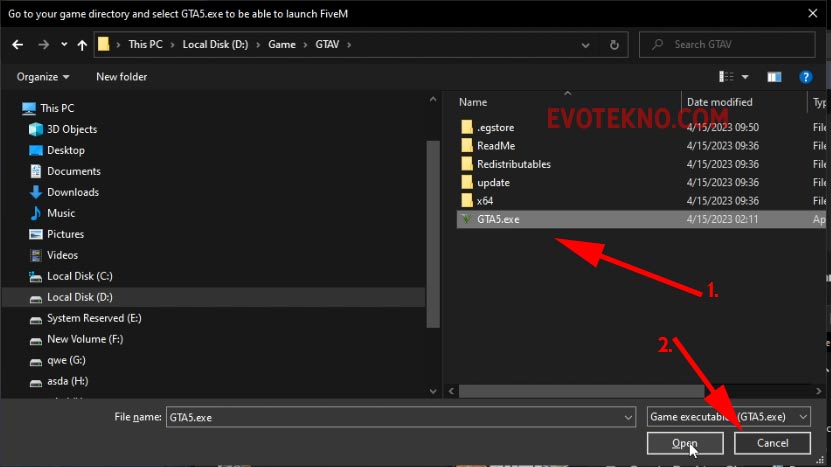The width and height of the screenshot is (831, 467).
Task: Refresh the GTAV folder view
Action: coord(614,45)
